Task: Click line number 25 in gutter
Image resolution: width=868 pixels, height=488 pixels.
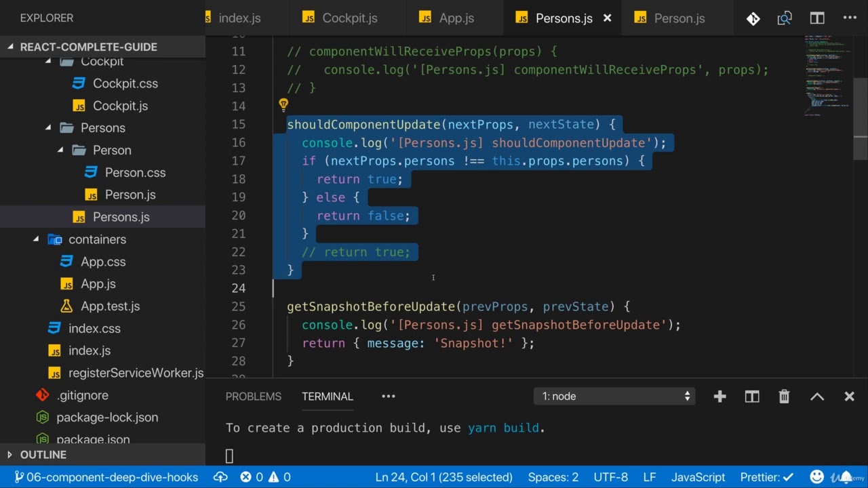Action: [238, 306]
